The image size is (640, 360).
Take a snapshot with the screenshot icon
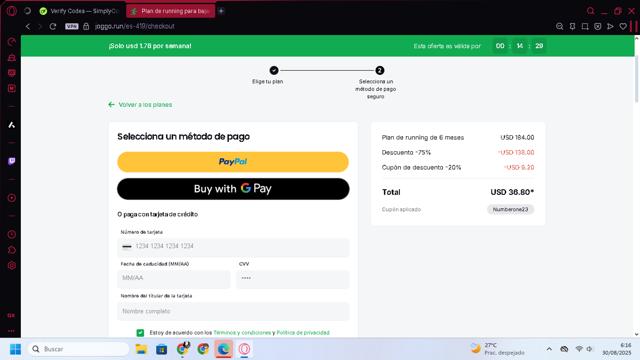coord(585,26)
